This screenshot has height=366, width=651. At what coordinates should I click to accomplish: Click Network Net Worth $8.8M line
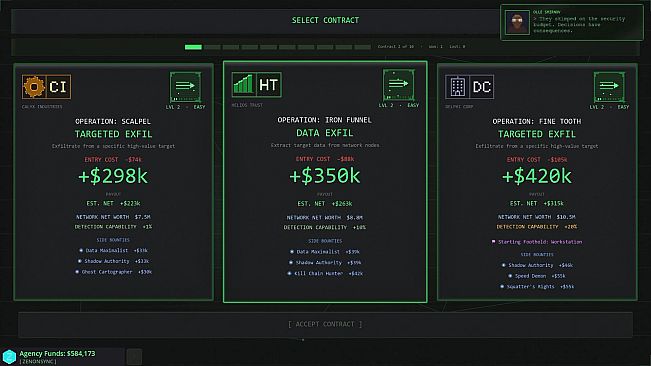[x=325, y=217]
